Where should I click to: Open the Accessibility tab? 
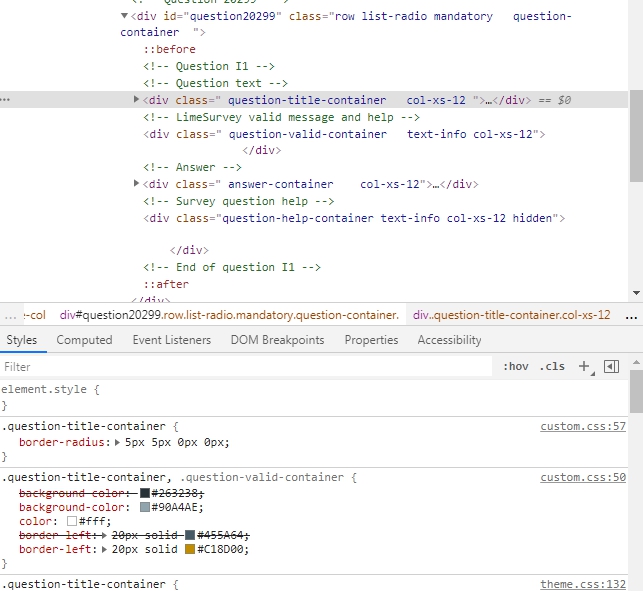click(449, 340)
